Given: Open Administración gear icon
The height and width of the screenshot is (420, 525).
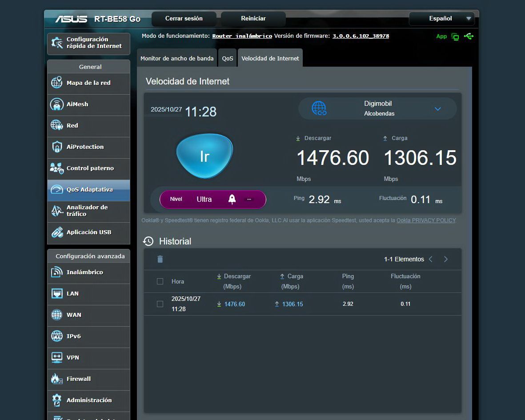Looking at the screenshot, I should point(56,400).
